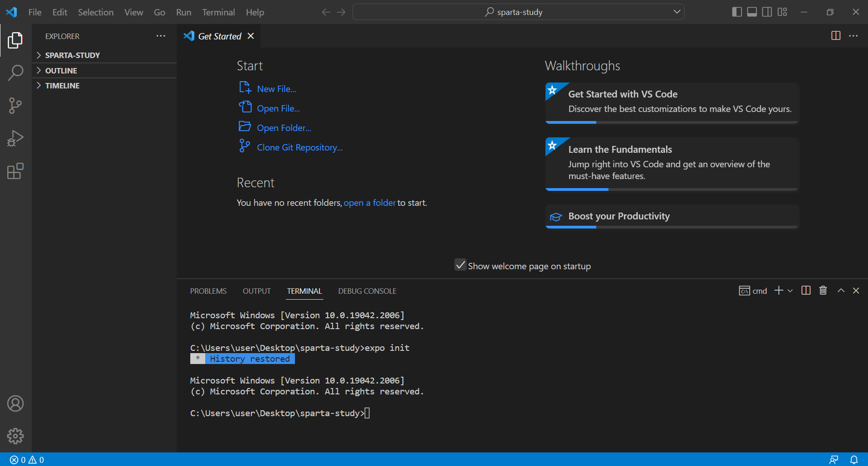This screenshot has height=466, width=868.
Task: Open Get Started with VS Code walkthrough
Action: (x=672, y=103)
